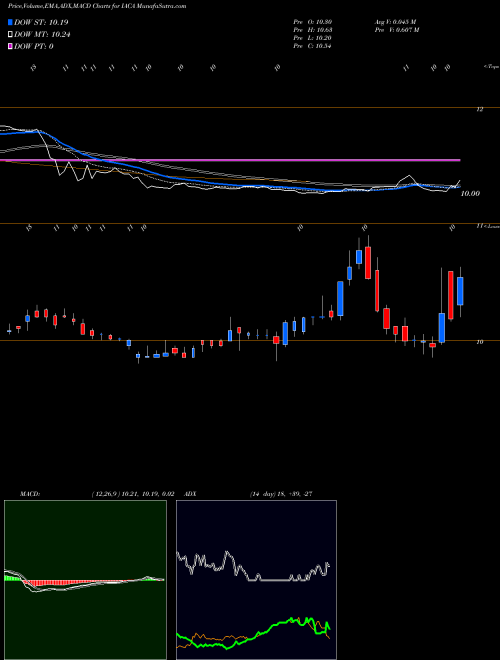The image size is (500, 660).
Task: Click the Pre O: 10.30 value
Action: (x=313, y=22)
